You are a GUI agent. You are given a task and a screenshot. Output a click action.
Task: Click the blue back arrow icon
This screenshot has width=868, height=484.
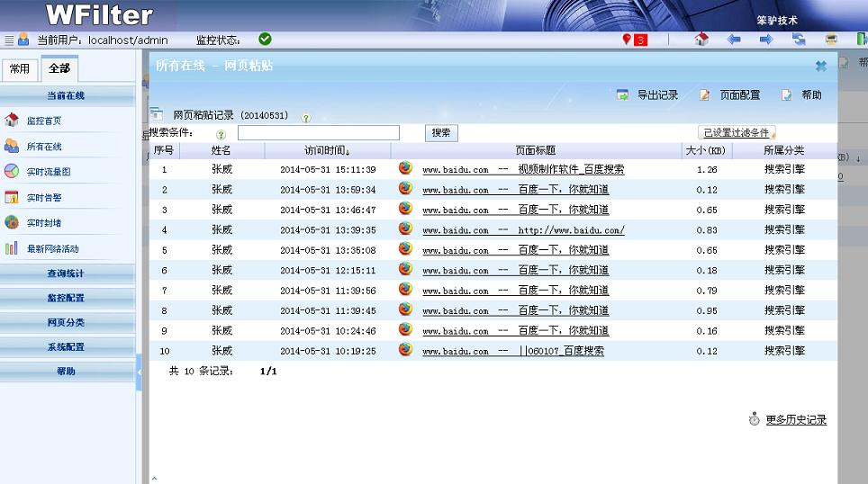pos(734,40)
